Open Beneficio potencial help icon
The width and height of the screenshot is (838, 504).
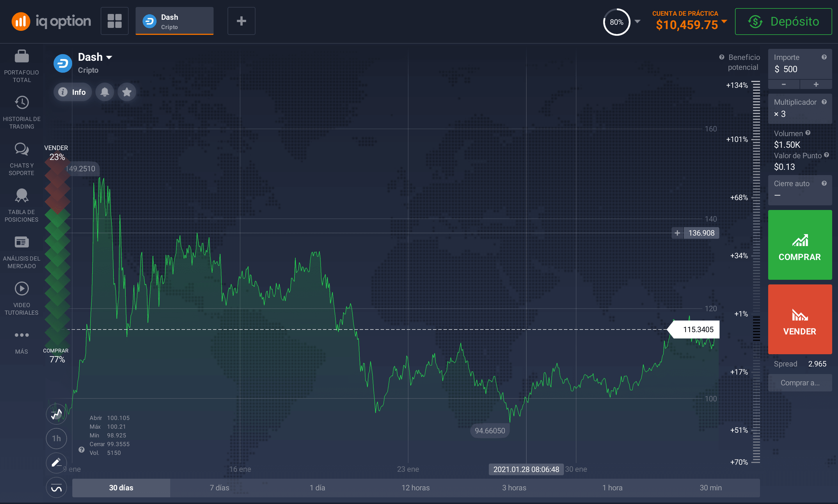pyautogui.click(x=722, y=57)
